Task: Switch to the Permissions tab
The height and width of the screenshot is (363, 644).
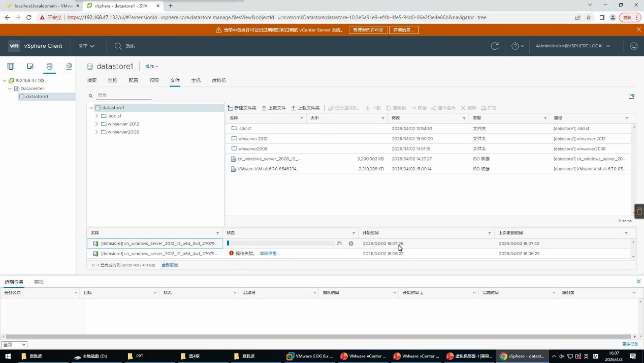Action: (154, 80)
